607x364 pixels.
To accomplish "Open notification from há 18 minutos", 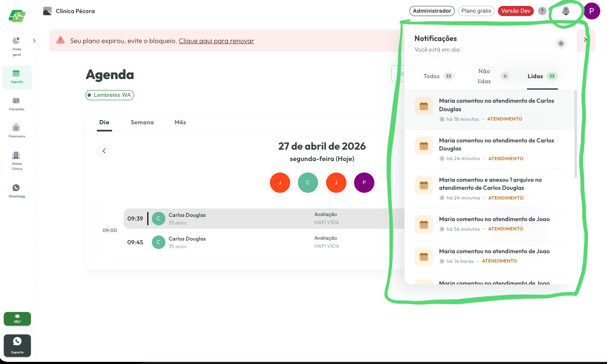I will coord(489,109).
